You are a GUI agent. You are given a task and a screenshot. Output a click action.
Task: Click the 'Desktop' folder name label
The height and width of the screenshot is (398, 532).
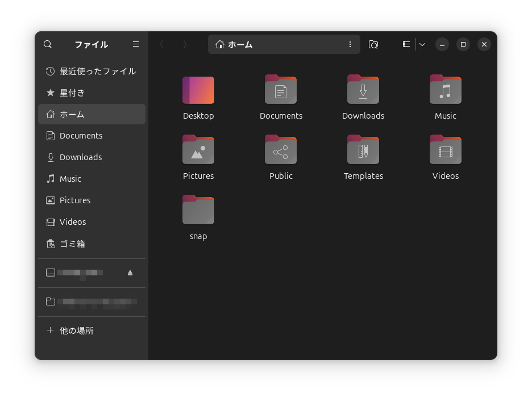(198, 116)
